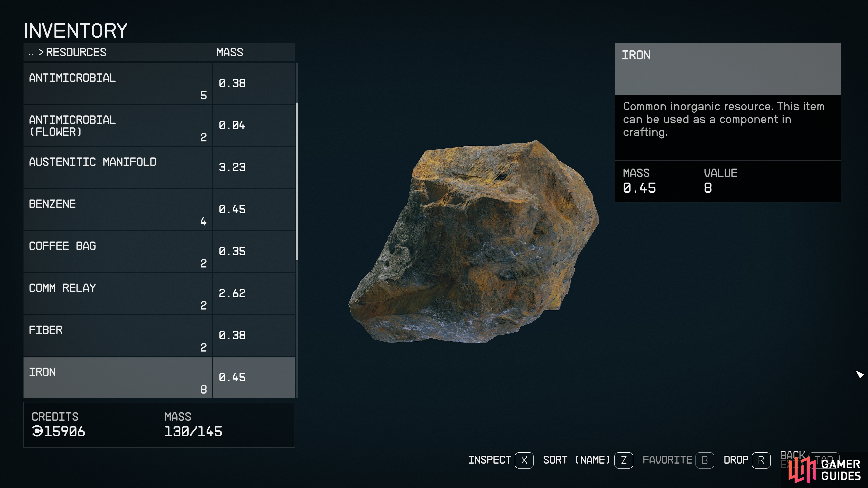The image size is (868, 488).
Task: Click Antimicrobial quantity count 5
Action: point(203,95)
